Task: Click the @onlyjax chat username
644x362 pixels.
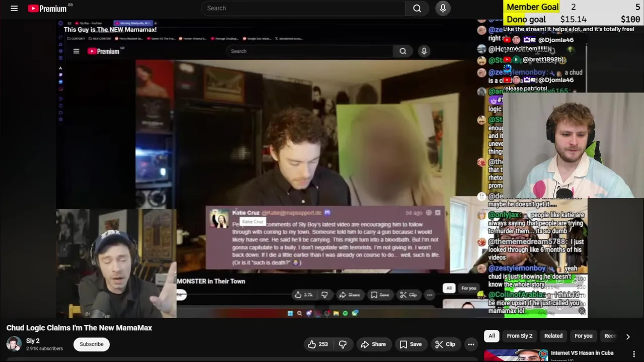Action: coord(506,215)
